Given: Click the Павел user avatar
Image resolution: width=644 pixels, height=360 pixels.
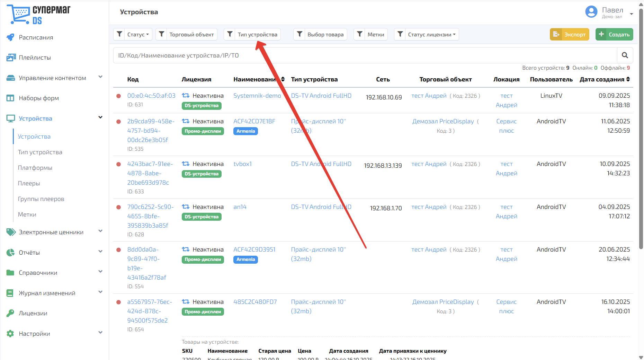Looking at the screenshot, I should pyautogui.click(x=591, y=12).
